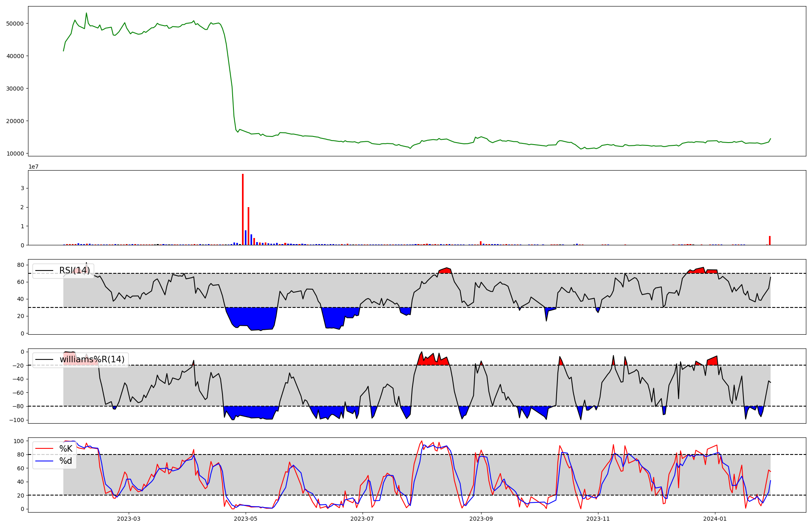
Task: Click the 2024-01 x-axis date label
Action: [x=715, y=519]
